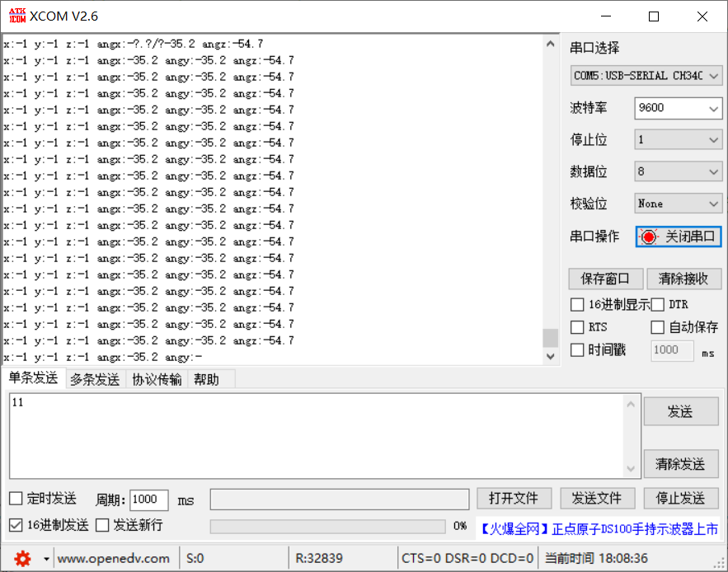Screen dimensions: 728x572
Task: Click the 发送文件 send file button
Action: coord(597,499)
